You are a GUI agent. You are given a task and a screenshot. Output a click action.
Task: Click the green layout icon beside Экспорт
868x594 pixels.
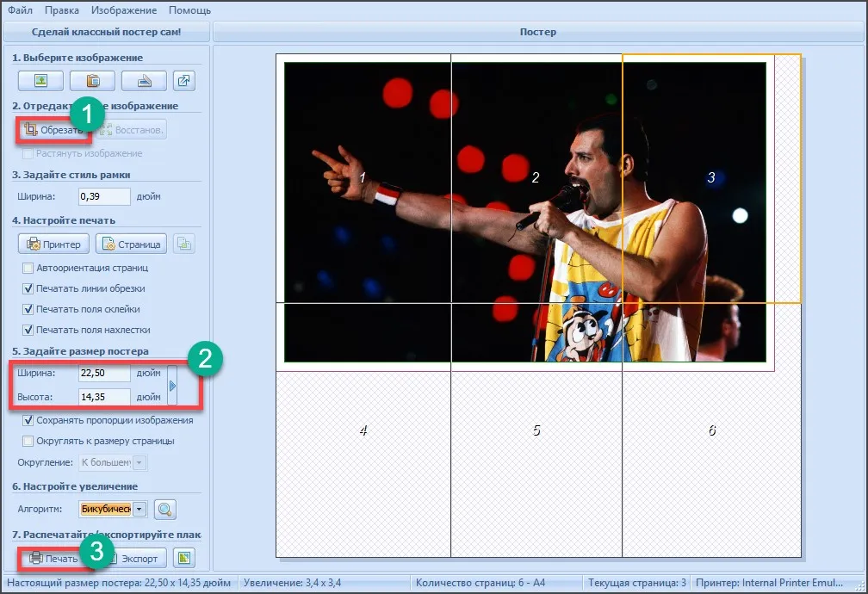pos(183,558)
